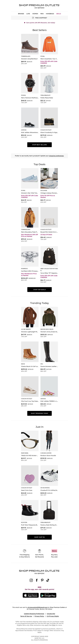Select the DEALS menu item
Viewport: 79px width, 644px height.
[58, 14]
